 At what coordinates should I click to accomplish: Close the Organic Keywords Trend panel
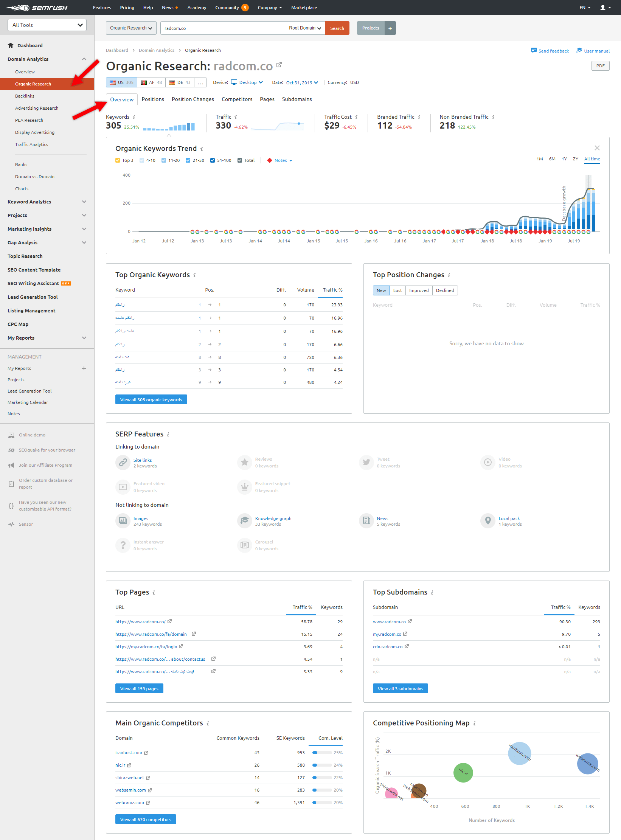coord(597,148)
